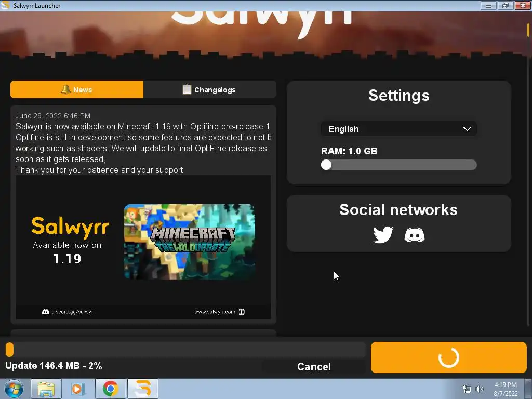Close the Salwyrr Launcher window

point(523,5)
